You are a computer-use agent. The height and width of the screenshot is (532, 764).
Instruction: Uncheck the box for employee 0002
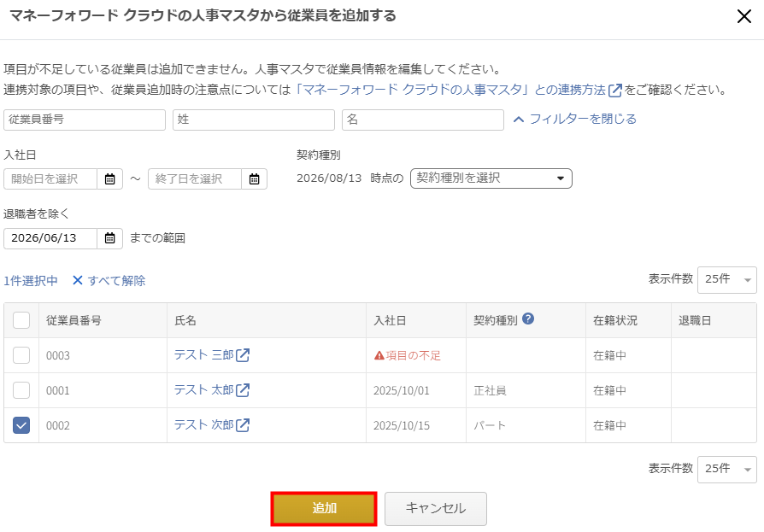click(x=21, y=425)
